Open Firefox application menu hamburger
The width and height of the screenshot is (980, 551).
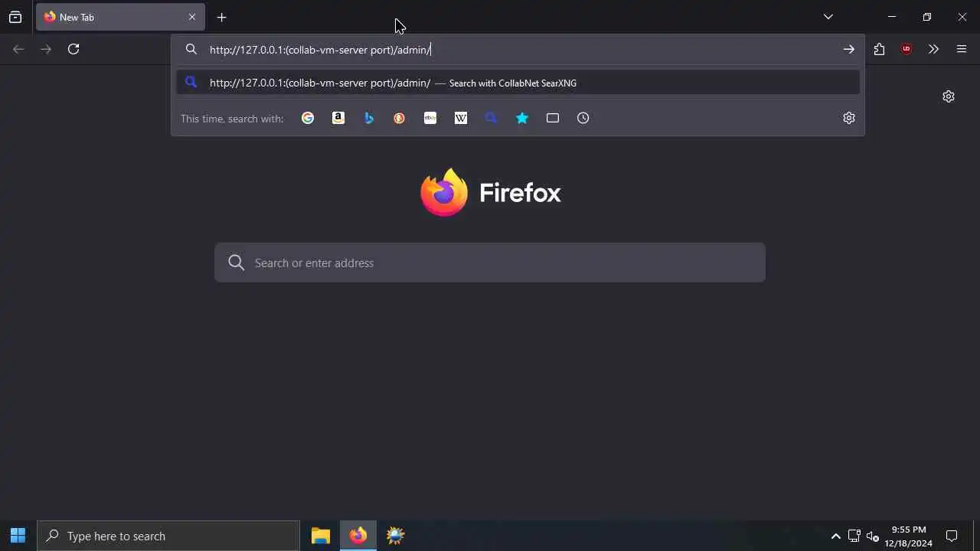pos(962,49)
